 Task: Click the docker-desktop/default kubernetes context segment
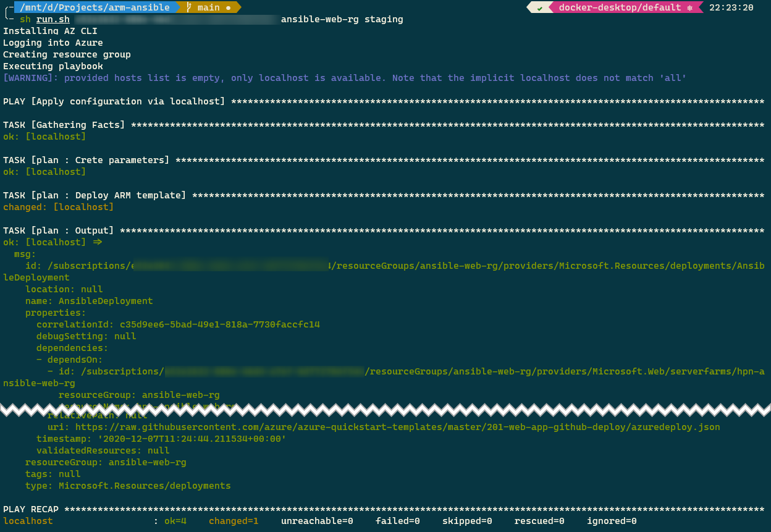click(x=620, y=7)
